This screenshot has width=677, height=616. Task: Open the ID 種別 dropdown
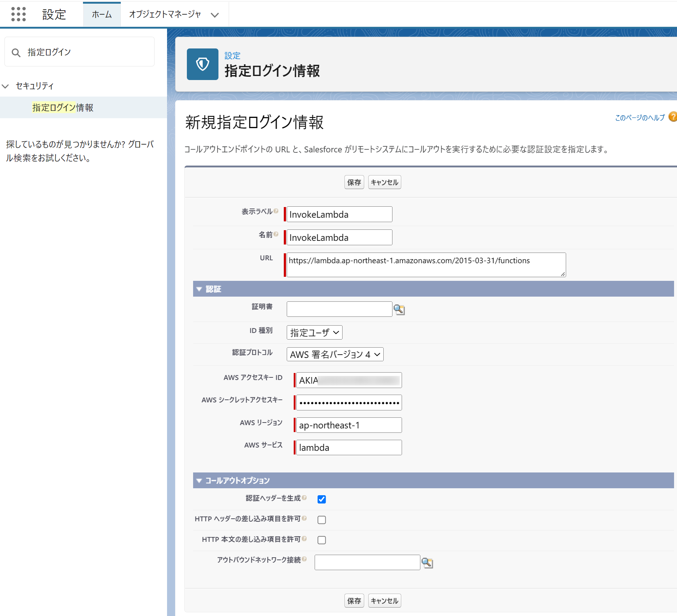pos(314,332)
